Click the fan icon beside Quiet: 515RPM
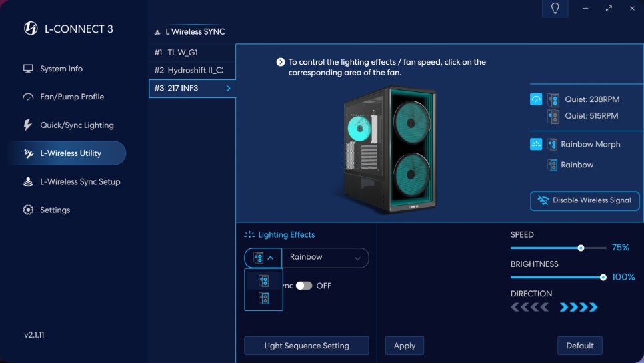Screen dimensions: 644x363 point(553,116)
